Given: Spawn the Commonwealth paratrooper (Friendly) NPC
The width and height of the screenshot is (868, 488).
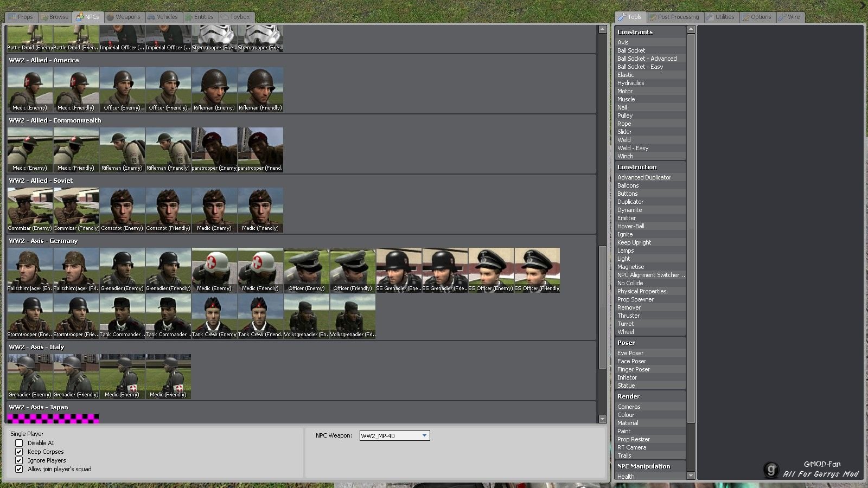Looking at the screenshot, I should click(x=260, y=150).
